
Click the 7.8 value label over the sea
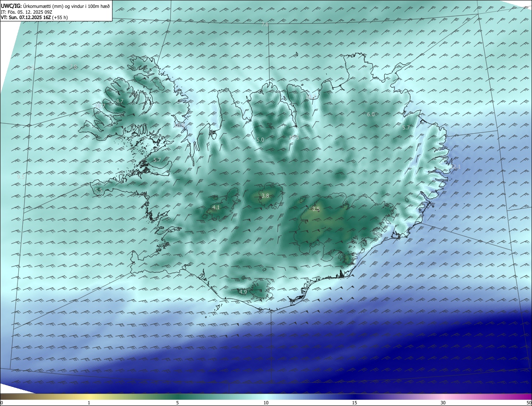point(74,66)
